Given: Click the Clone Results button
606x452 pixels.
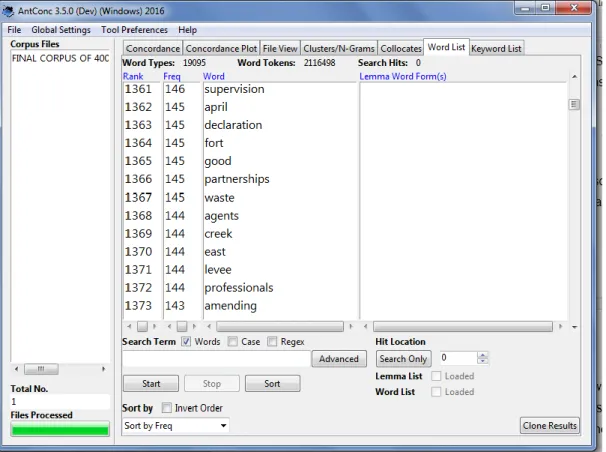Looking at the screenshot, I should click(550, 426).
